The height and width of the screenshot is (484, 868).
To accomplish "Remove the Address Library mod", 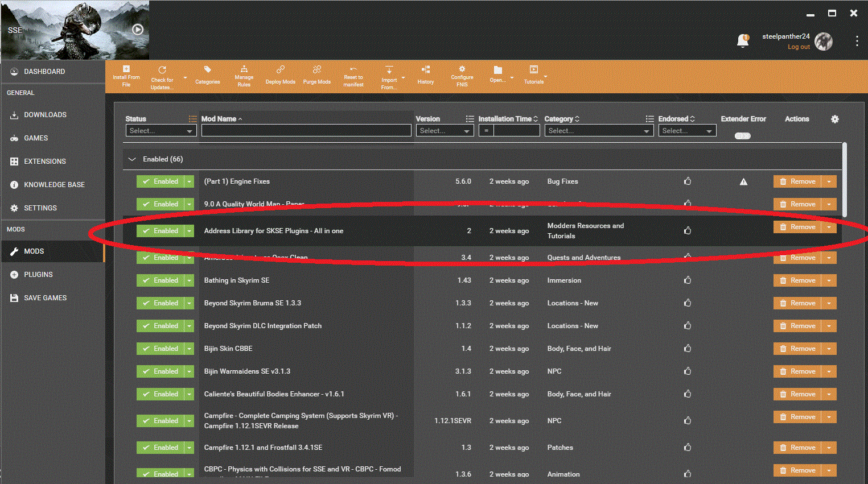I will pos(797,227).
